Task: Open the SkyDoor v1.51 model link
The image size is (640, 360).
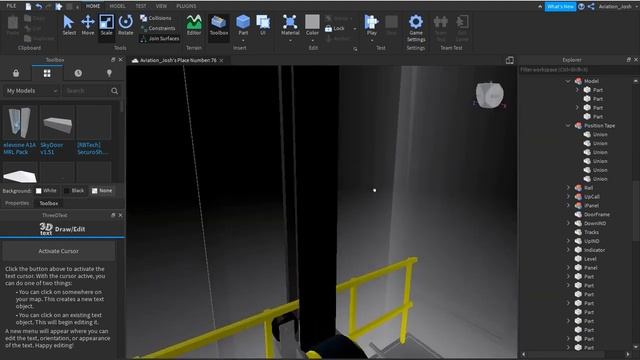Action: (x=51, y=148)
